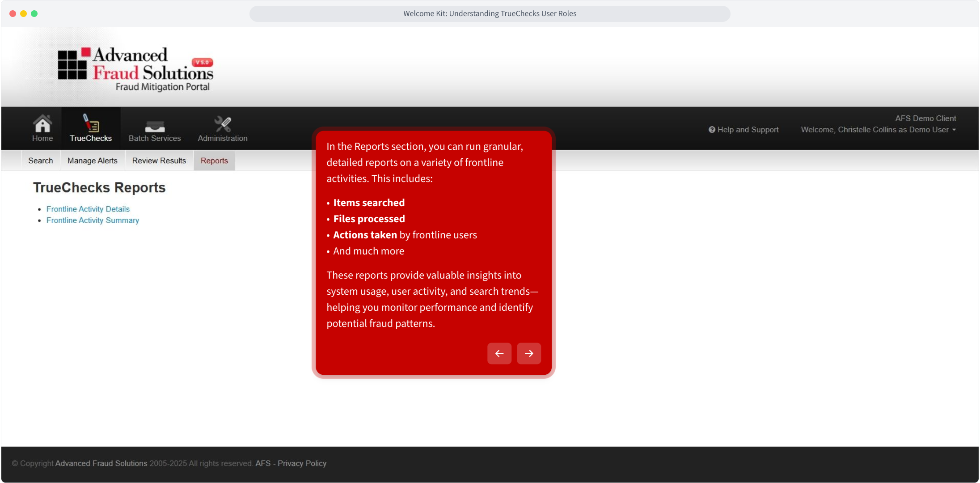Click the browser title address bar
Screen dimensions: 980x483
(x=490, y=13)
